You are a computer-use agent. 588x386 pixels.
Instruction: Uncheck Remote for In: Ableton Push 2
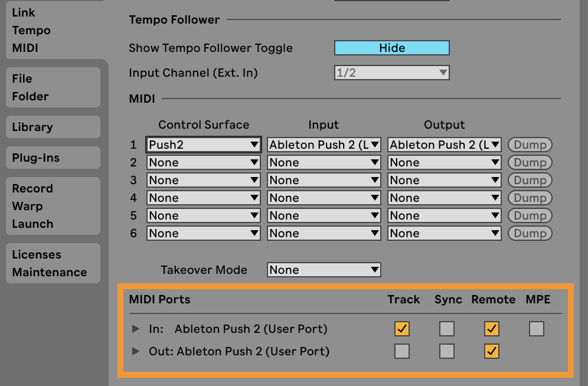tap(492, 329)
